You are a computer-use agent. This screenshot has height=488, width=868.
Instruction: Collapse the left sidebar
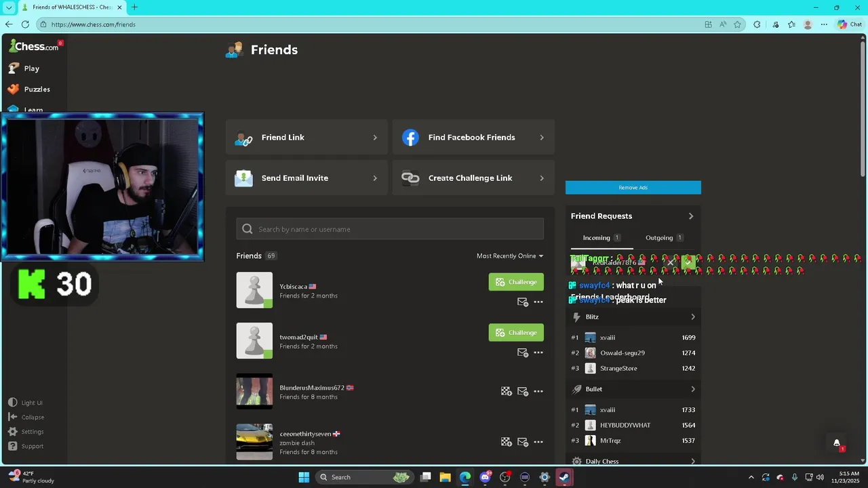[x=26, y=418]
